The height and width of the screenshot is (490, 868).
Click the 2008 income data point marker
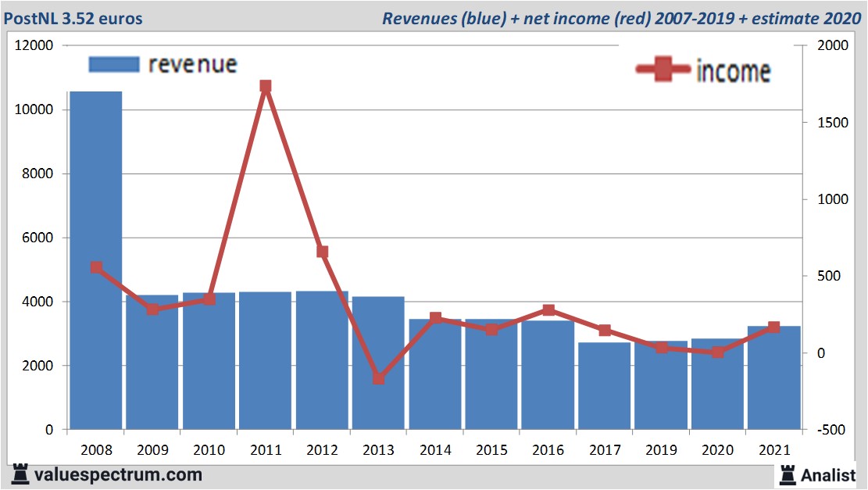pos(96,267)
